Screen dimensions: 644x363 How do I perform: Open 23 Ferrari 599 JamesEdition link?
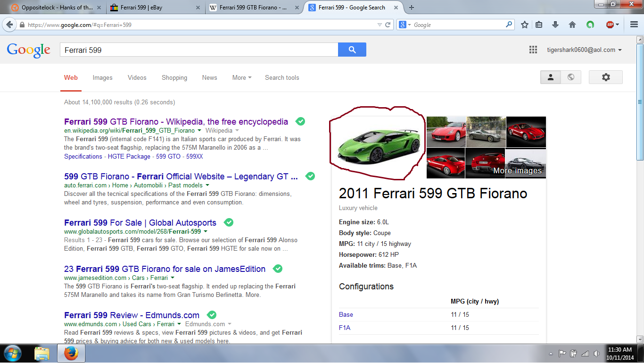165,269
